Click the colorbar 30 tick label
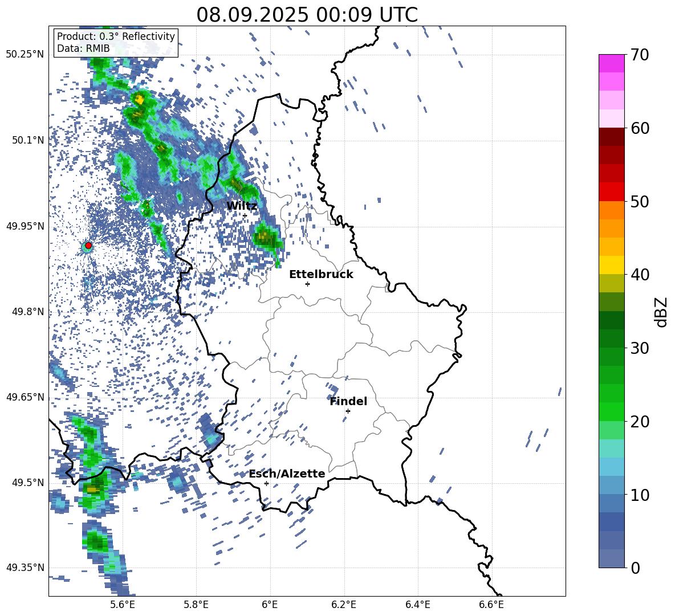This screenshot has width=675, height=616. click(x=640, y=348)
